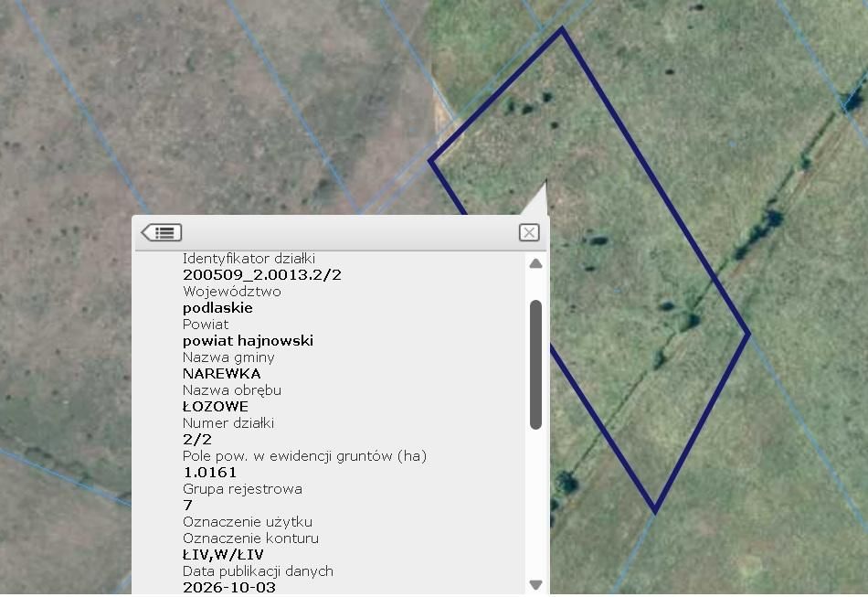Click the value 'powiat hajnowski'
868x597 pixels.
click(x=248, y=341)
